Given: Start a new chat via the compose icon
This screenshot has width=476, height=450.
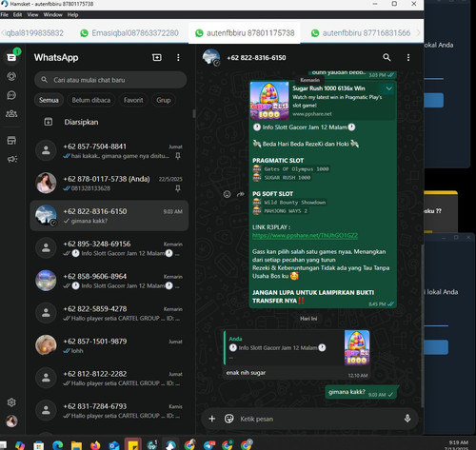Looking at the screenshot, I should tap(157, 57).
